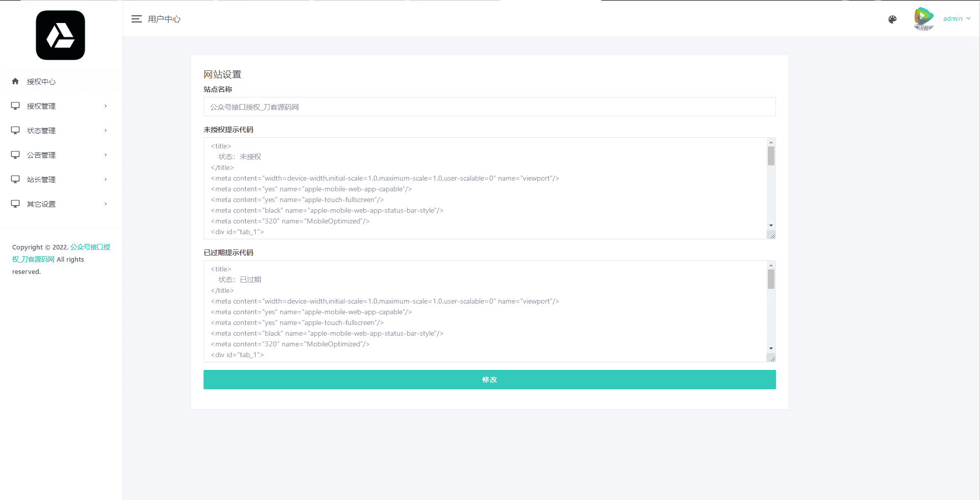Viewport: 980px width, 500px height.
Task: Open the admin user dropdown
Action: [x=957, y=18]
